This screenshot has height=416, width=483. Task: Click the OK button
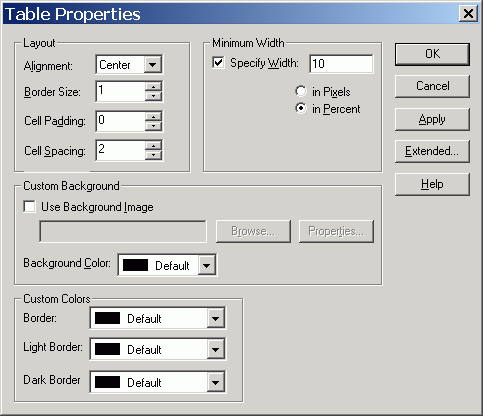(x=432, y=54)
